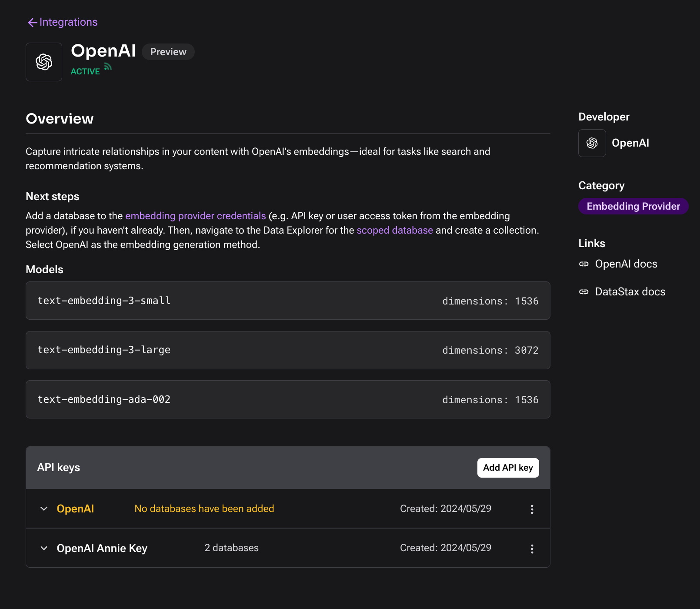700x609 pixels.
Task: Expand the OpenAI API key row
Action: pos(44,509)
